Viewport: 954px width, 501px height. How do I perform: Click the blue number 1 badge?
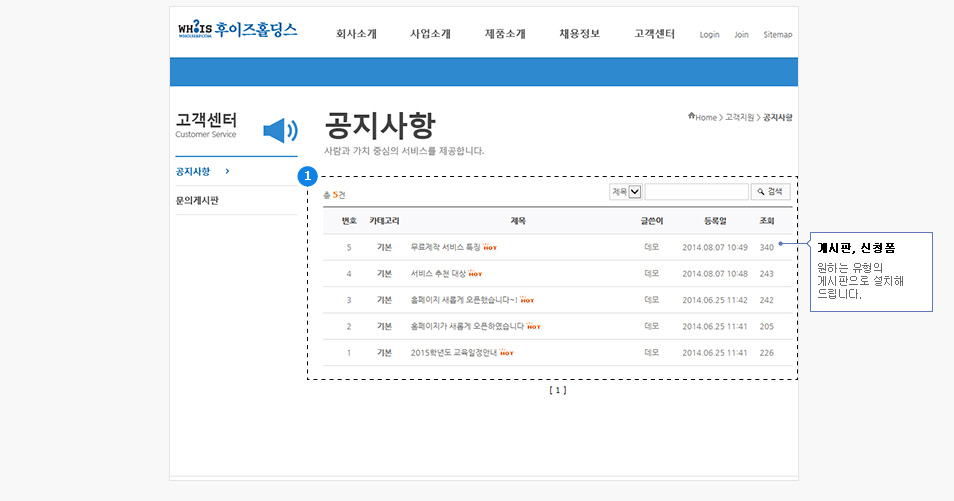tap(309, 177)
